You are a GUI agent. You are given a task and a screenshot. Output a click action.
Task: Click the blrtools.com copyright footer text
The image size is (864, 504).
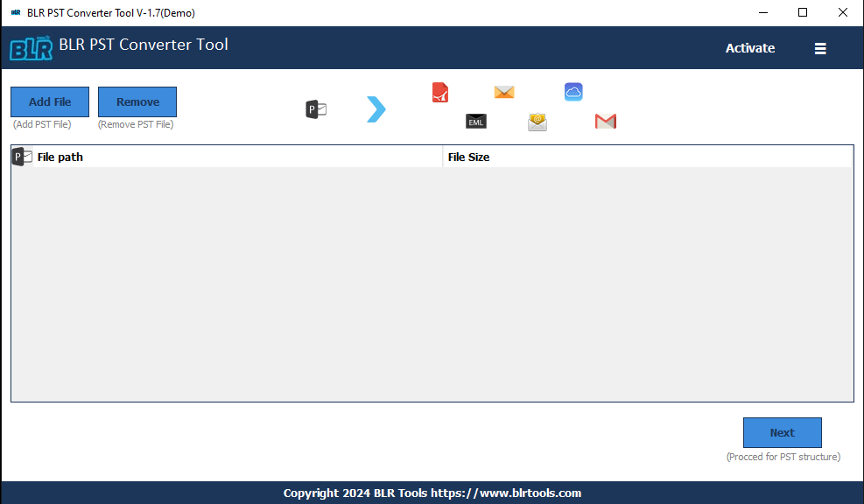pyautogui.click(x=432, y=493)
